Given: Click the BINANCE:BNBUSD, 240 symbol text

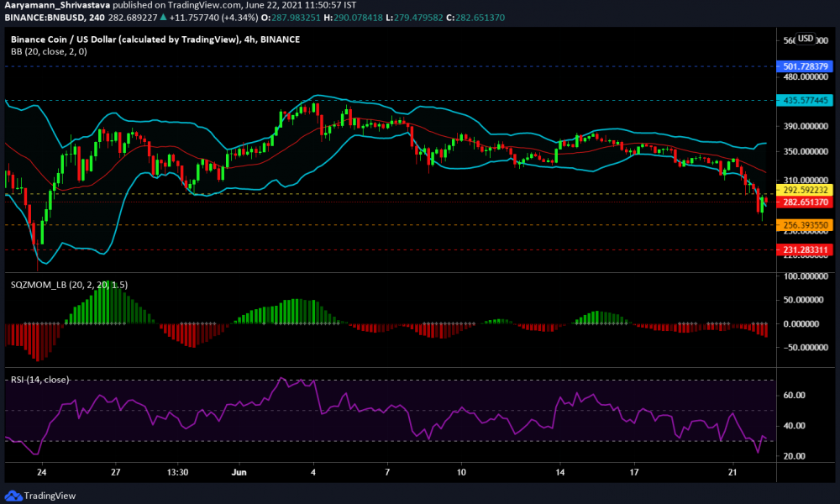Looking at the screenshot, I should (x=55, y=18).
